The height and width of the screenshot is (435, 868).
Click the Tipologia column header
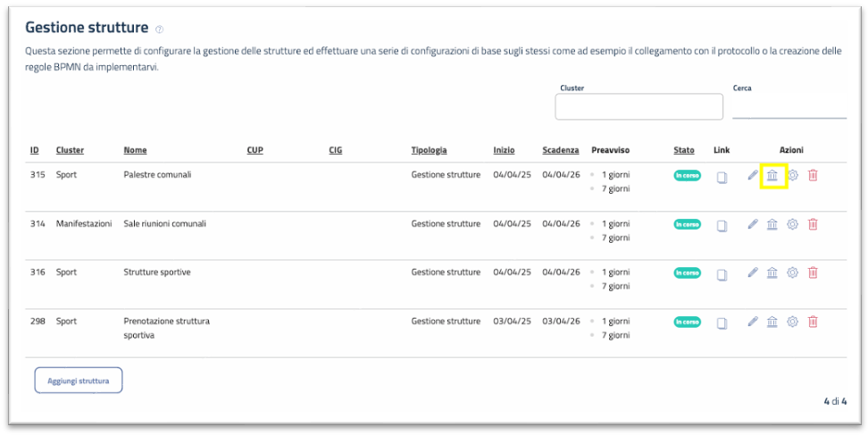(429, 150)
